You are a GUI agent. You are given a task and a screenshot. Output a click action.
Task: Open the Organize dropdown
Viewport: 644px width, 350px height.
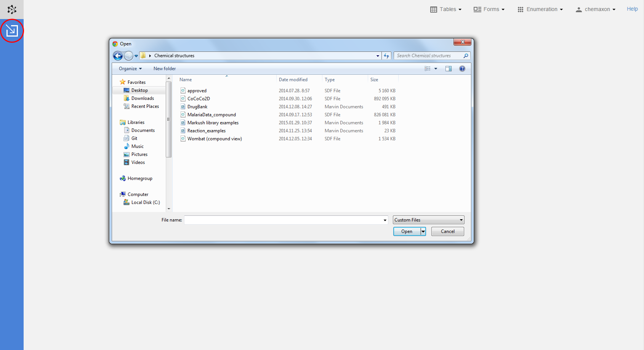click(130, 69)
